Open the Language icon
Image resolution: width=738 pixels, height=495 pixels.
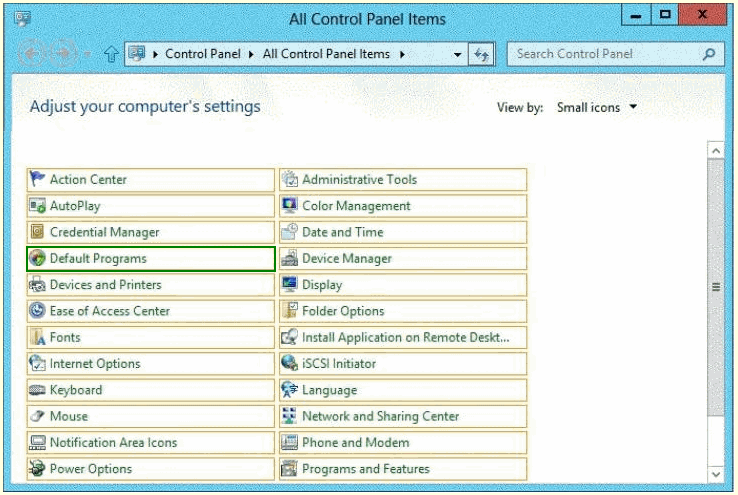[289, 390]
